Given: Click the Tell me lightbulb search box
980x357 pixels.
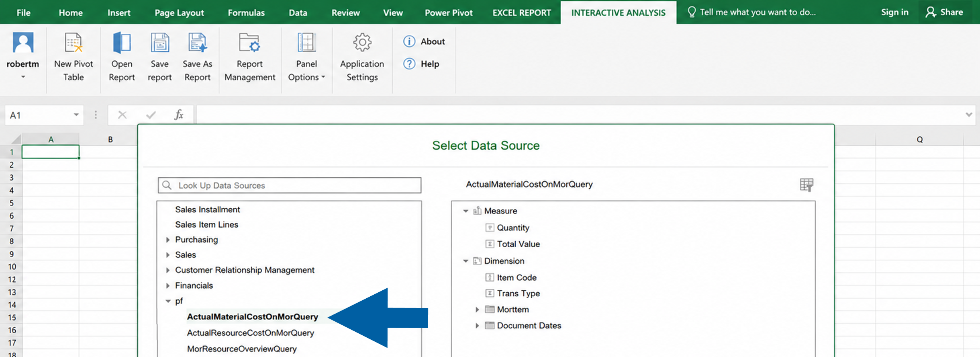Looking at the screenshot, I should pyautogui.click(x=751, y=12).
